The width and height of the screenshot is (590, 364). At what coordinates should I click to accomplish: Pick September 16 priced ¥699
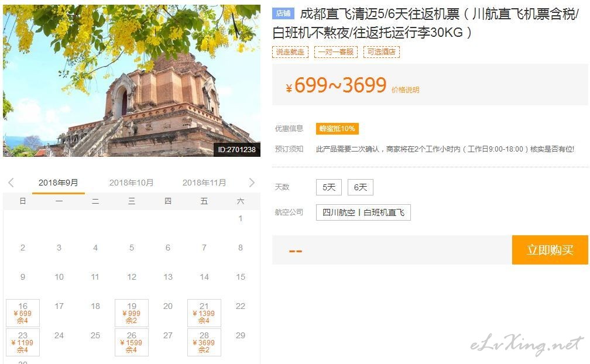pos(23,313)
